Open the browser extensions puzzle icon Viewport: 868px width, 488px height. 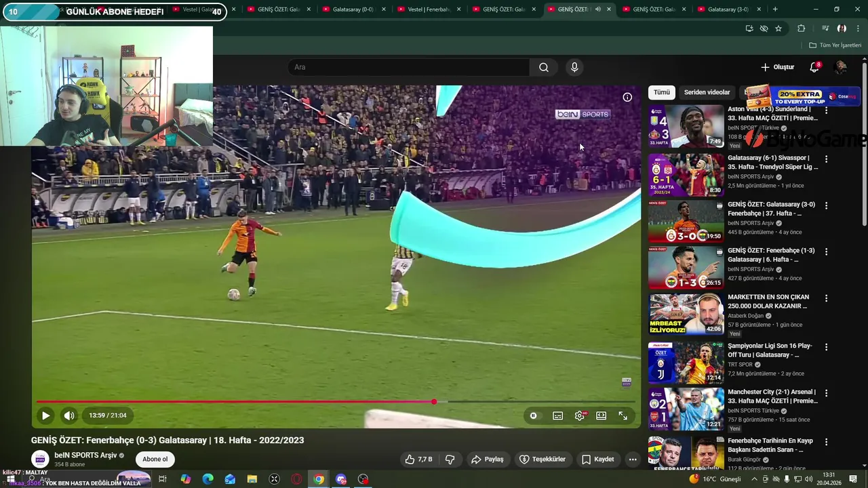(802, 28)
